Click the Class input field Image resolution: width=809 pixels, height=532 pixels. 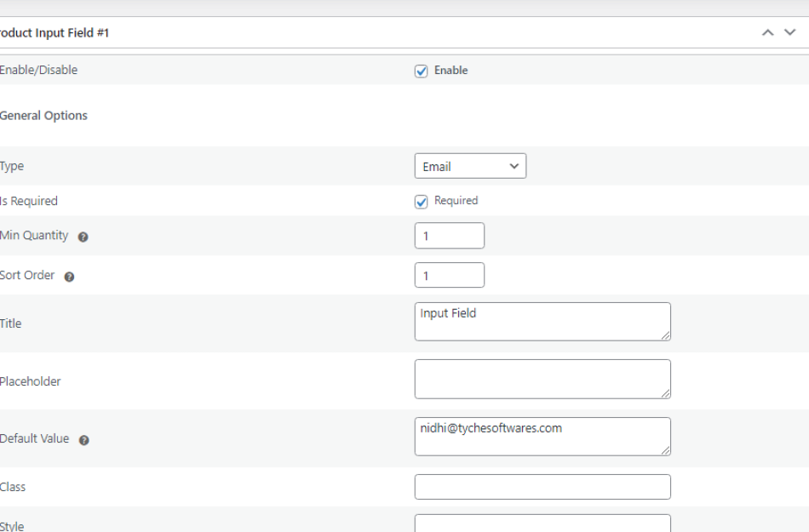point(542,486)
